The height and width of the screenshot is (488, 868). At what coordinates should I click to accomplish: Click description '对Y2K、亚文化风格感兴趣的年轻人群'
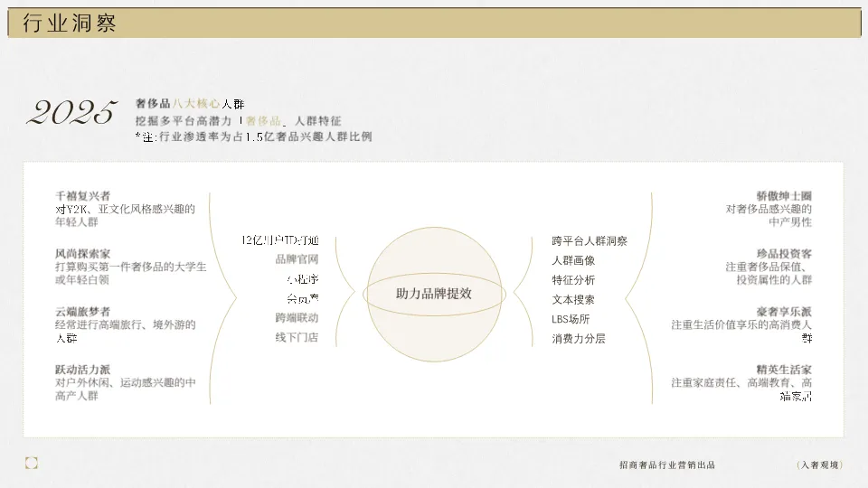[x=125, y=215]
